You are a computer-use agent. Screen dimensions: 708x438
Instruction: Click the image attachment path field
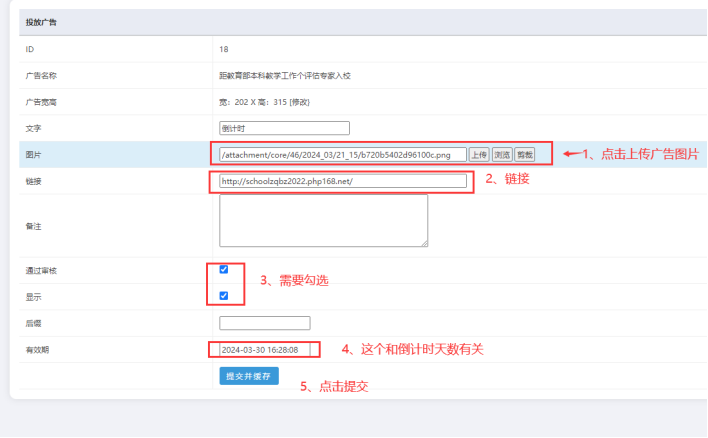[342, 155]
